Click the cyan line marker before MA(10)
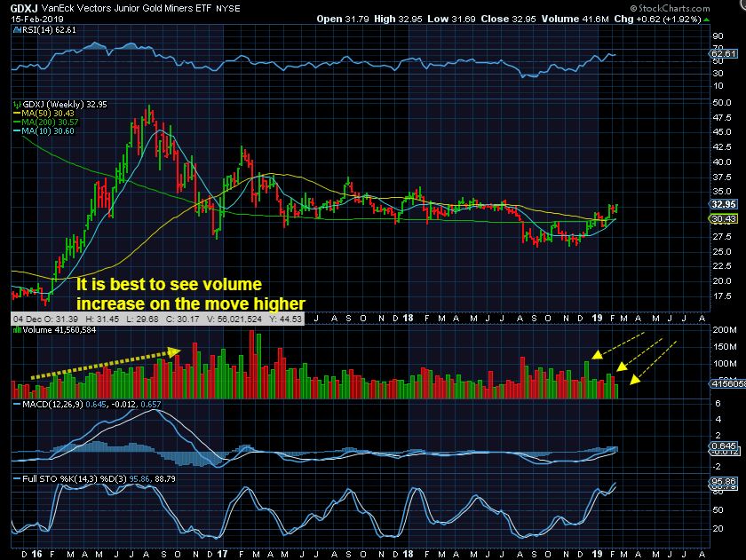Screen dimensions: 746x560 point(17,131)
